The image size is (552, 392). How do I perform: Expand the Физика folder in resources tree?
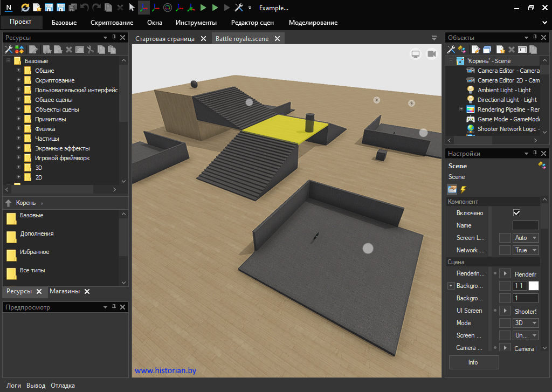19,129
